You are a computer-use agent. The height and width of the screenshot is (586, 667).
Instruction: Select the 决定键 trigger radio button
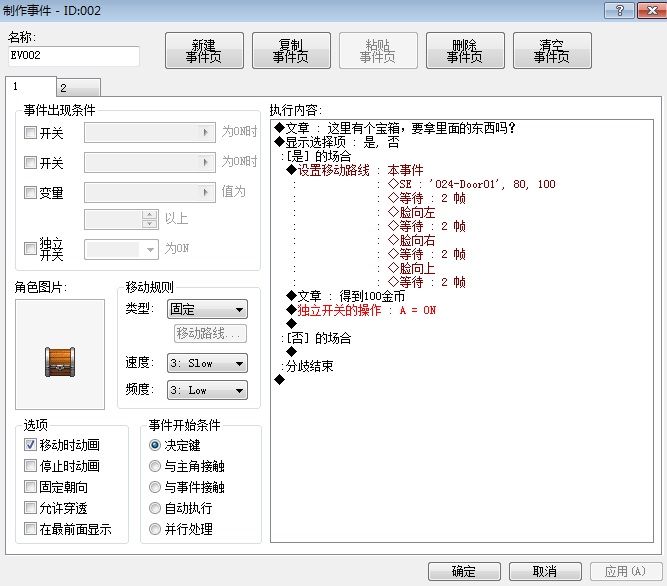point(155,445)
